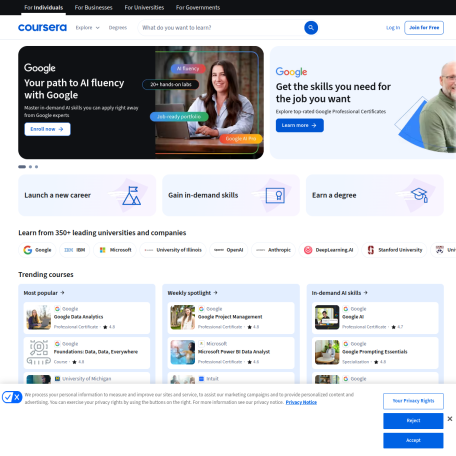Screen dimensions: 456x456
Task: Switch to For Individuals tab
Action: pos(43,7)
